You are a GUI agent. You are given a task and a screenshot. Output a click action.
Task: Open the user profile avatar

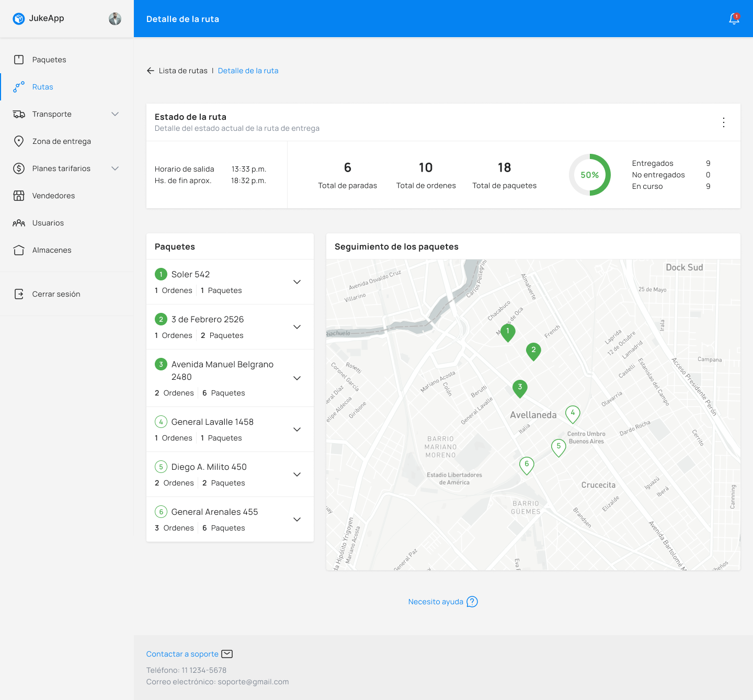[115, 19]
